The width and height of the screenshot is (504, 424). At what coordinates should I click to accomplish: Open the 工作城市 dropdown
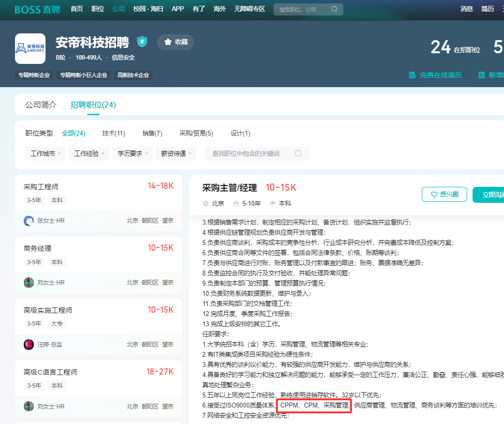pyautogui.click(x=45, y=152)
